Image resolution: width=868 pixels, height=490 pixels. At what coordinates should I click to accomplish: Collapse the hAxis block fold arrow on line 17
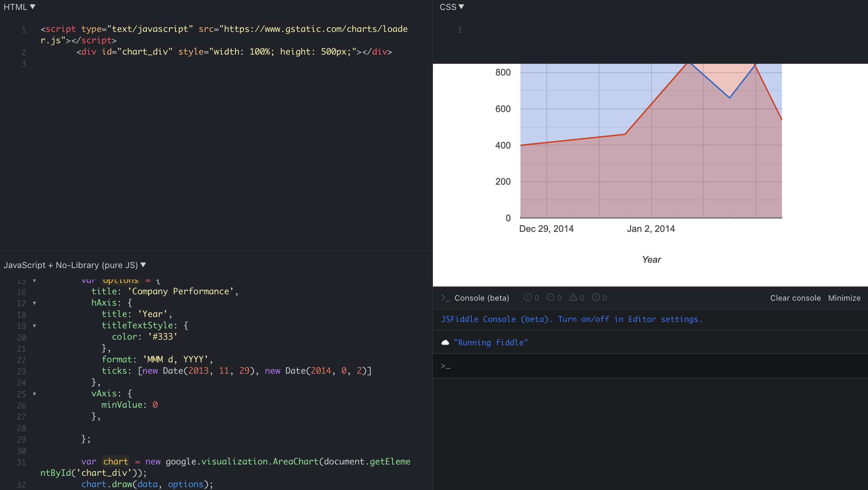(x=34, y=303)
